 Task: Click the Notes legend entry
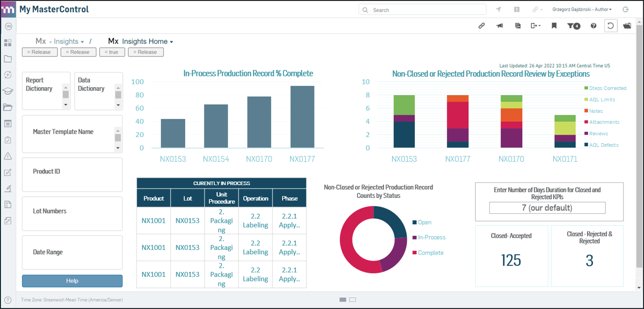click(593, 111)
